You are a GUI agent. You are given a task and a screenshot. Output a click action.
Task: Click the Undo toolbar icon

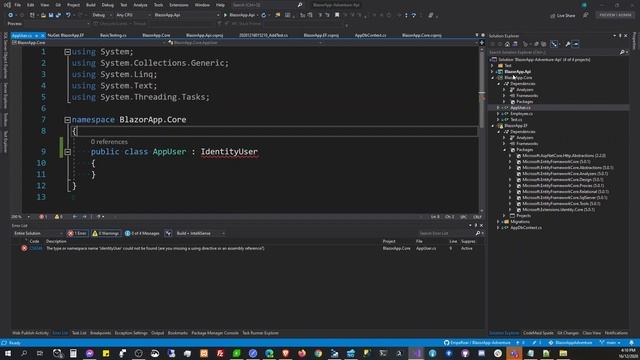[x=68, y=15]
